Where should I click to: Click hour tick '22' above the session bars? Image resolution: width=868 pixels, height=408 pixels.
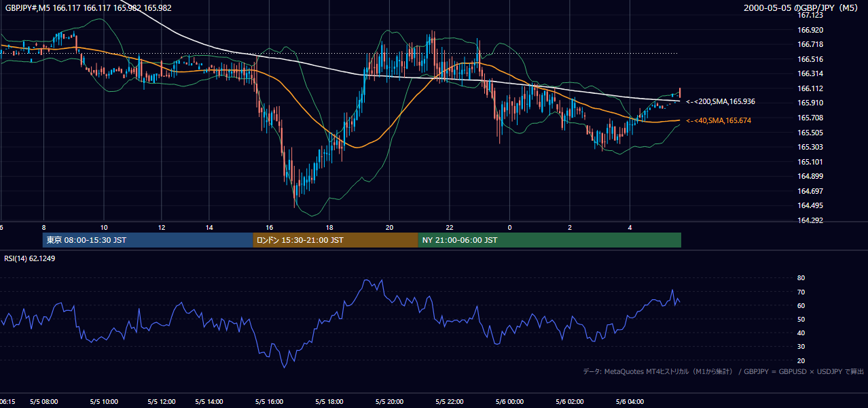[x=450, y=227]
